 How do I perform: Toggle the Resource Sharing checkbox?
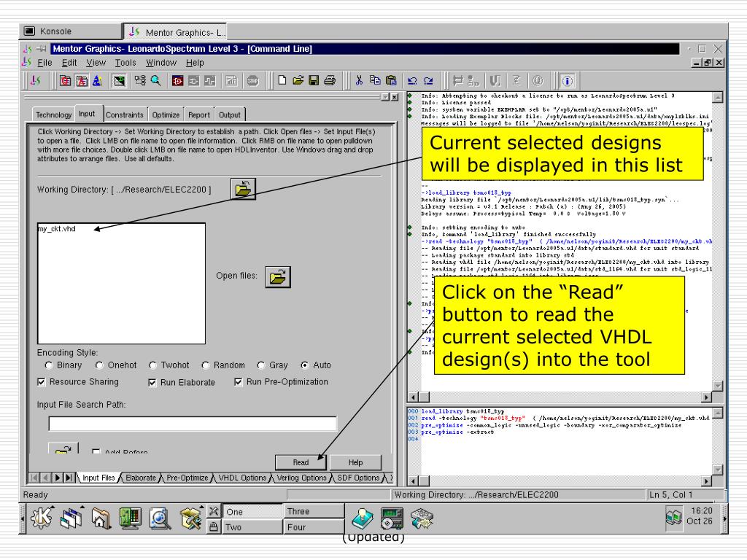(x=42, y=382)
